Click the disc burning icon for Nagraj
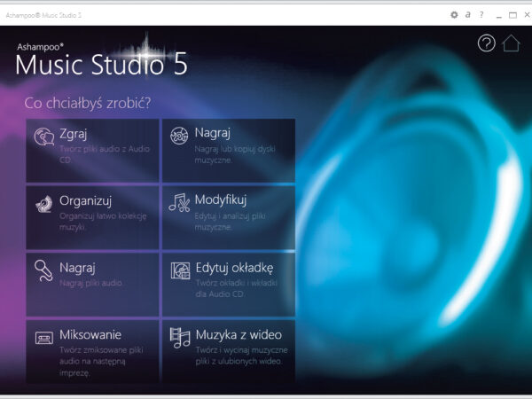 180,136
